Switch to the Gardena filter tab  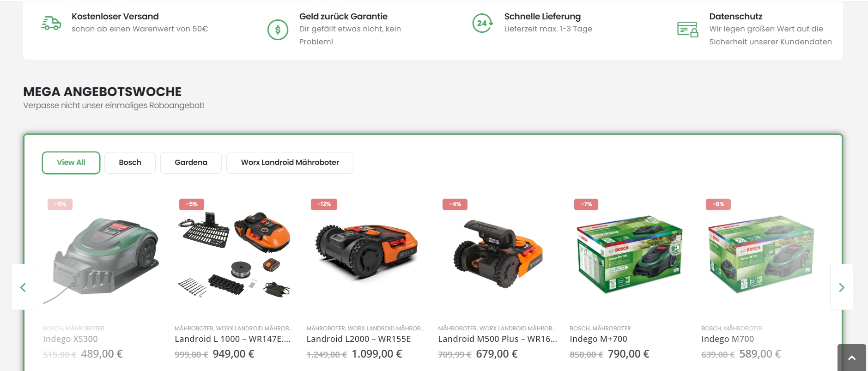(x=191, y=163)
